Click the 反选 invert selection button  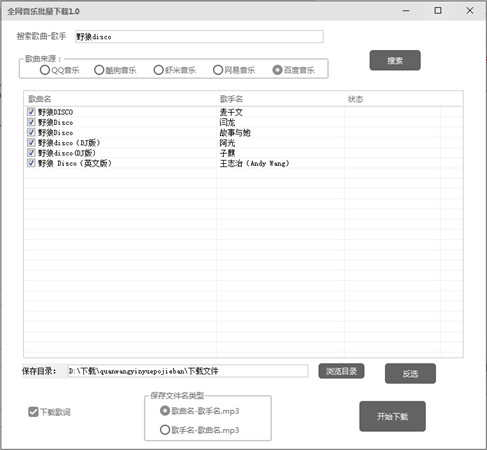coord(410,374)
